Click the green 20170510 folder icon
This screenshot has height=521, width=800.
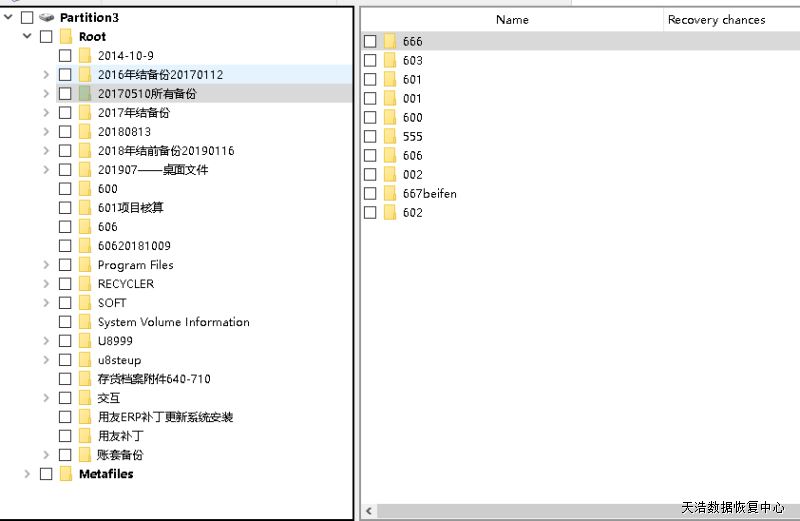(x=85, y=94)
